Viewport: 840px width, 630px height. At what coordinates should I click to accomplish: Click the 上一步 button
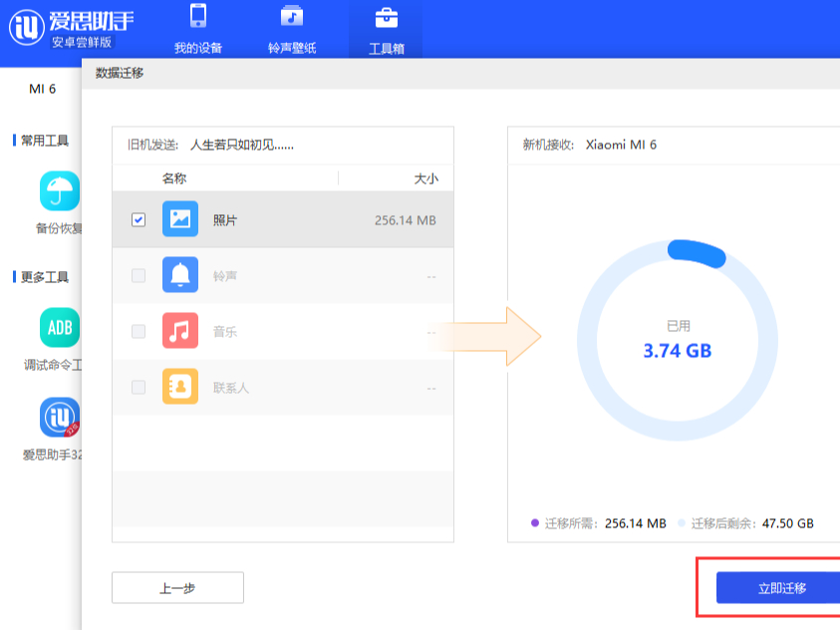tap(177, 588)
